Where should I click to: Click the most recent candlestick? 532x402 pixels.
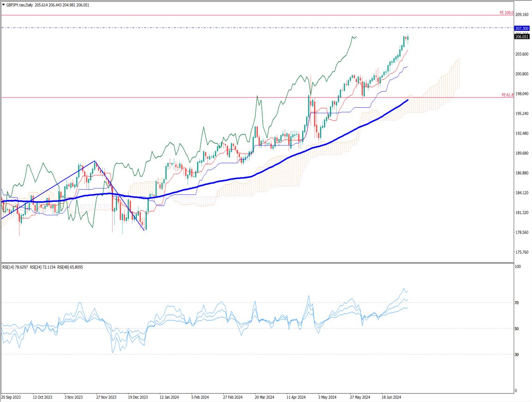tap(408, 39)
